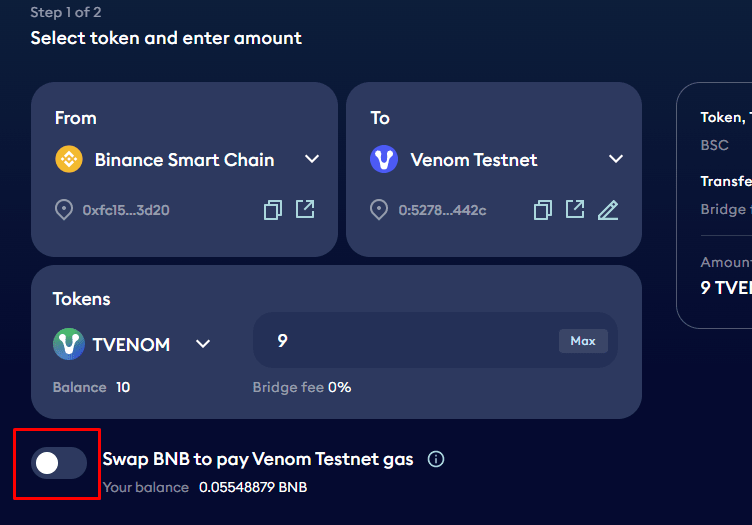Click the Balance 10 label

91,387
